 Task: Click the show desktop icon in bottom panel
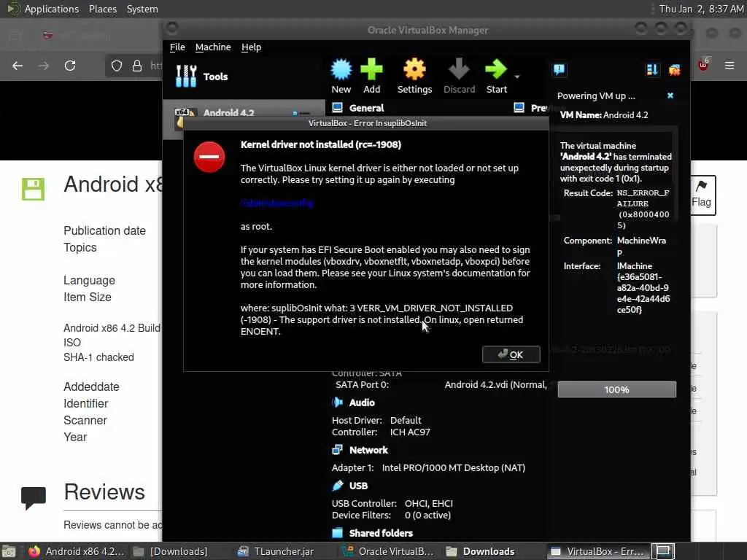9,552
